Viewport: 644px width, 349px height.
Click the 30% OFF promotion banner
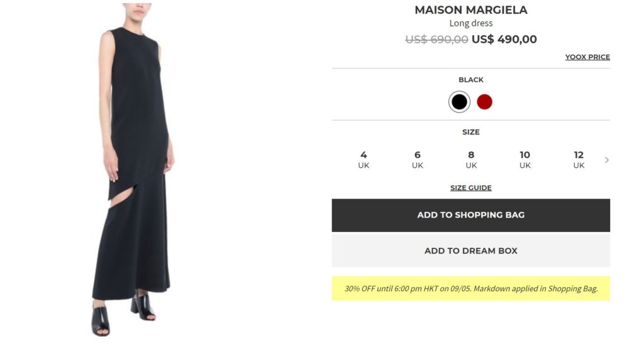[470, 288]
